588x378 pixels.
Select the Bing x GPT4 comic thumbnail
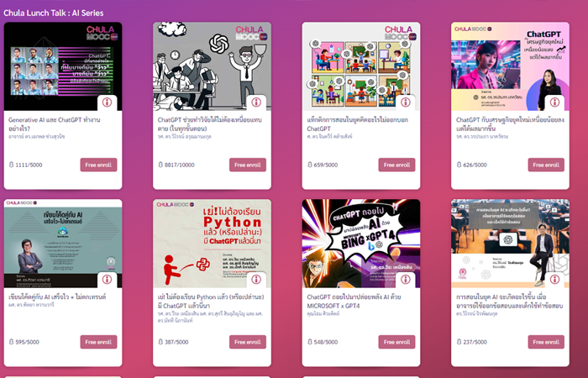361,244
